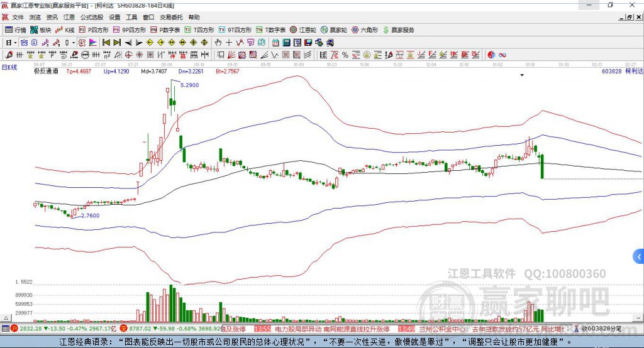Image resolution: width=644 pixels, height=348 pixels.
Task: Open the calculator icon
Action: click(x=286, y=43)
